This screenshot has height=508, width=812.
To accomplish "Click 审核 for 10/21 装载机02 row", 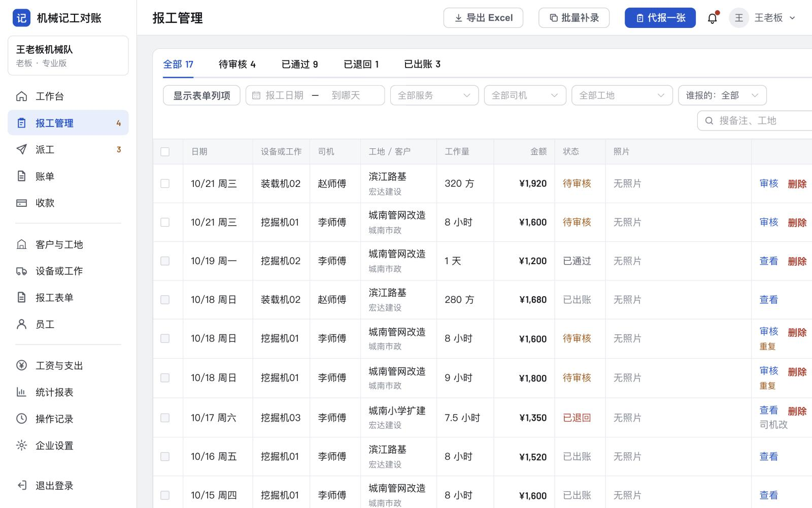I will [x=769, y=183].
